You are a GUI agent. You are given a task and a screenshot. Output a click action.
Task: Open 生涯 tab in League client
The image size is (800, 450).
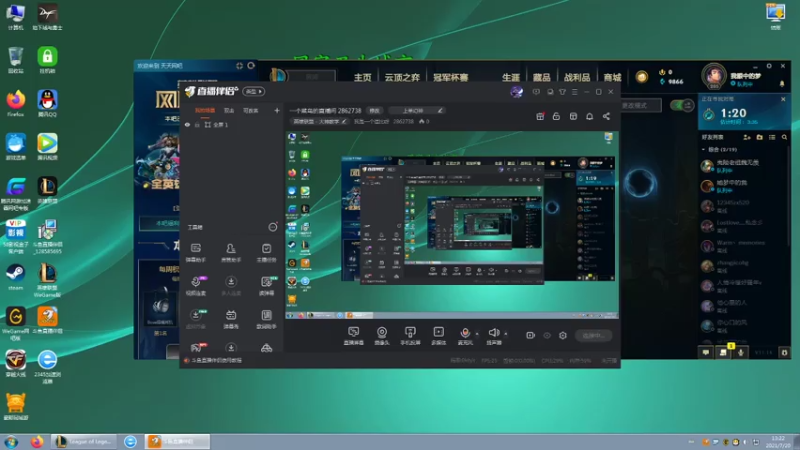(510, 78)
